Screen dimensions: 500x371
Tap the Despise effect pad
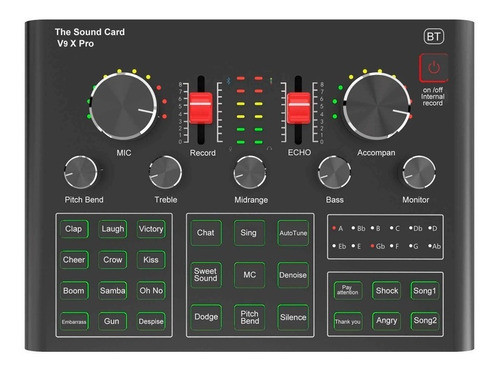(151, 321)
